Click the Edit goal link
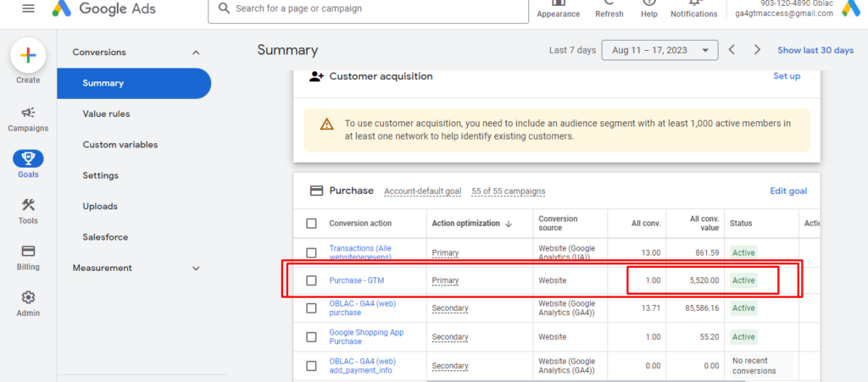Viewport: 868px width, 382px height. (x=788, y=191)
